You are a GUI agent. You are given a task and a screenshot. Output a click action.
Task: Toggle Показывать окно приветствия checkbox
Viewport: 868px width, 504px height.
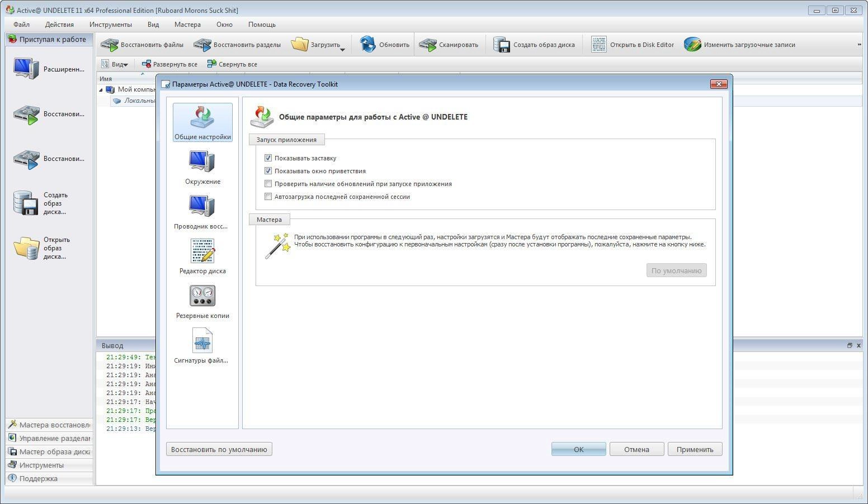[x=268, y=171]
